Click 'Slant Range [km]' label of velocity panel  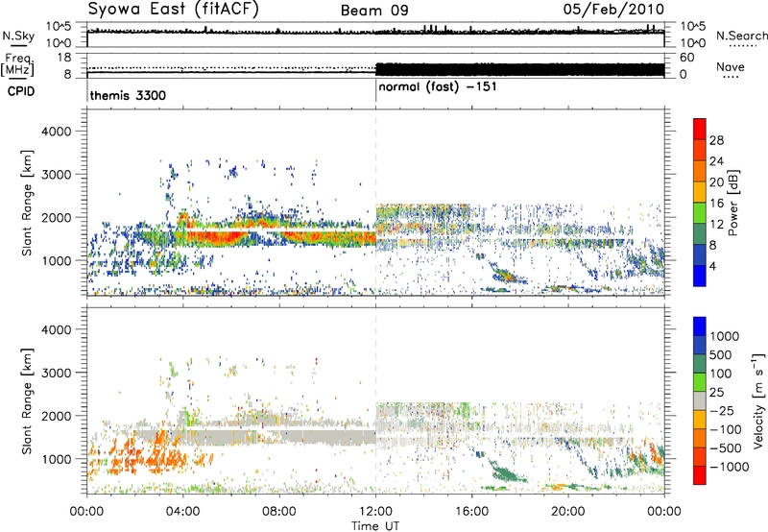coord(27,400)
